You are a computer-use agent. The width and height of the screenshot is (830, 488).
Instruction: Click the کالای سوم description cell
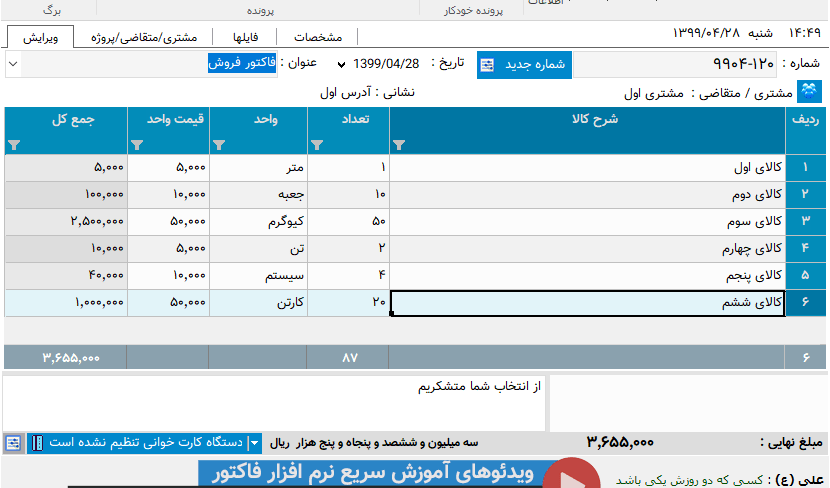588,221
